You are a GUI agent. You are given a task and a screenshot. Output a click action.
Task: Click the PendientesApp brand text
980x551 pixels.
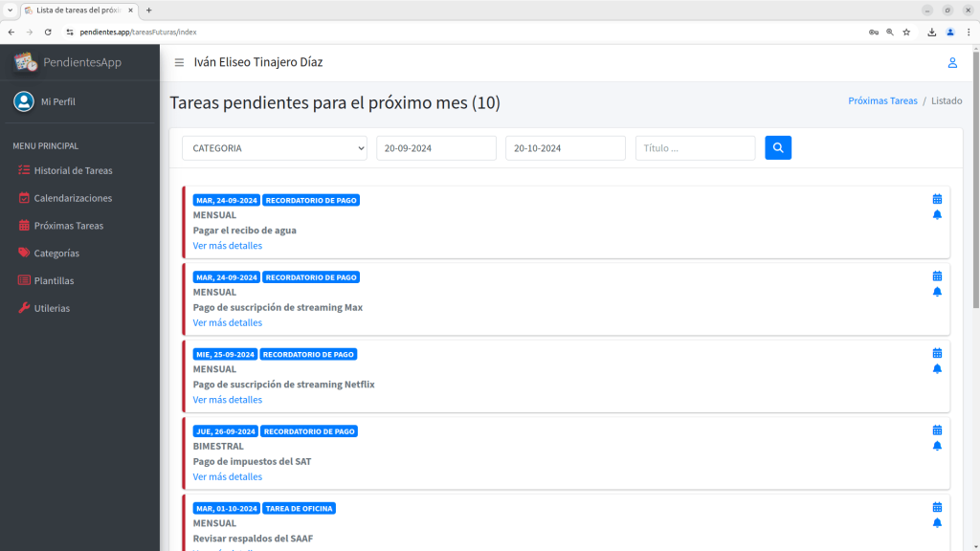tap(82, 62)
